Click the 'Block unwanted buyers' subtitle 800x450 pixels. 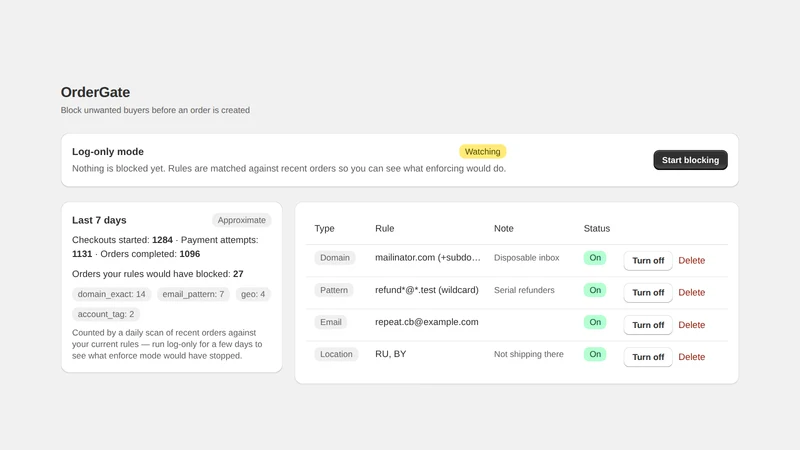155,110
